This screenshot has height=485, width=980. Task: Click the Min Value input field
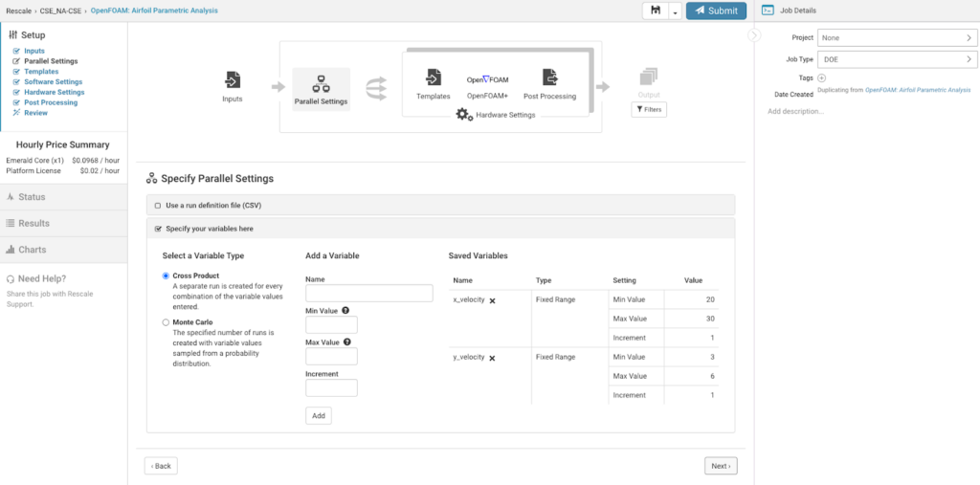point(331,325)
